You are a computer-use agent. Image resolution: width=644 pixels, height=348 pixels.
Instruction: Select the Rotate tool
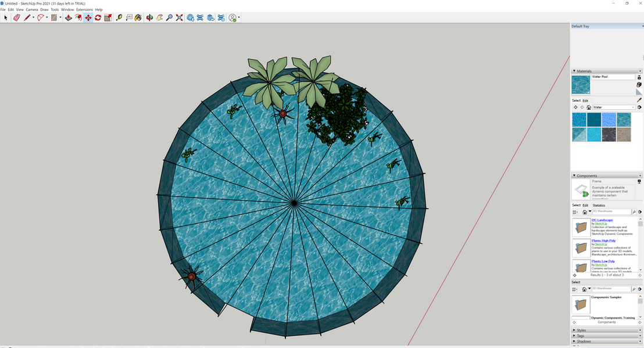97,18
